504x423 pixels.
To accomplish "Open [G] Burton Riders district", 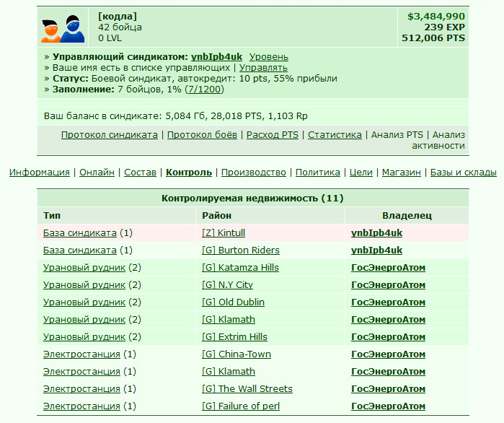I will [x=241, y=250].
